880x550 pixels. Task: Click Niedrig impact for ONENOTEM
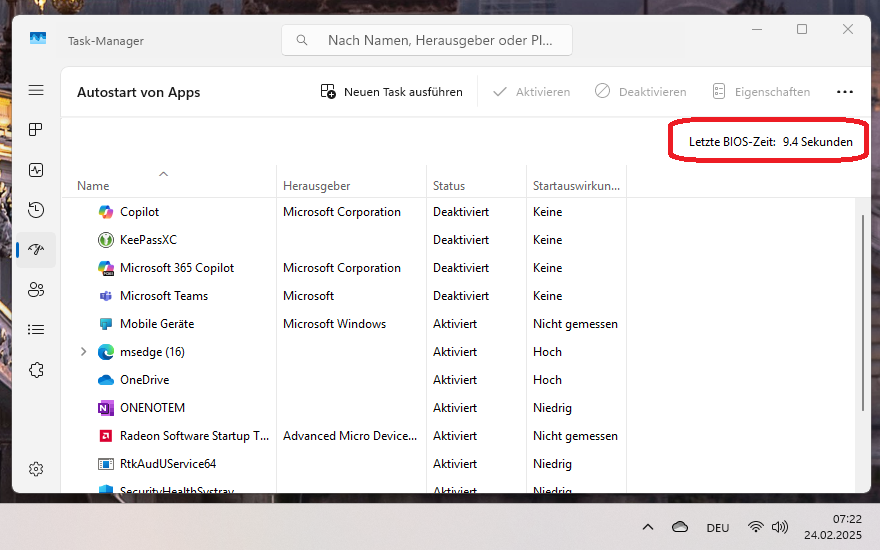(x=552, y=408)
